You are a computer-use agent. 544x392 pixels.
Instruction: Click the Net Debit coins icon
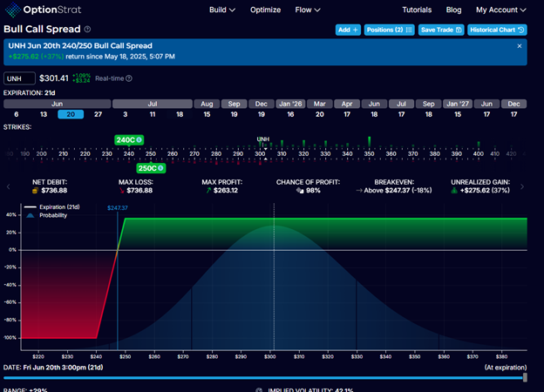tap(35, 191)
